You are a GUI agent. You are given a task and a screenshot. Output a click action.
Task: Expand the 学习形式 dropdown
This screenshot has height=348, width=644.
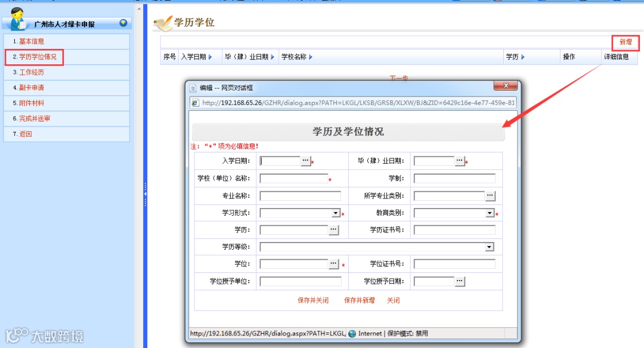336,213
